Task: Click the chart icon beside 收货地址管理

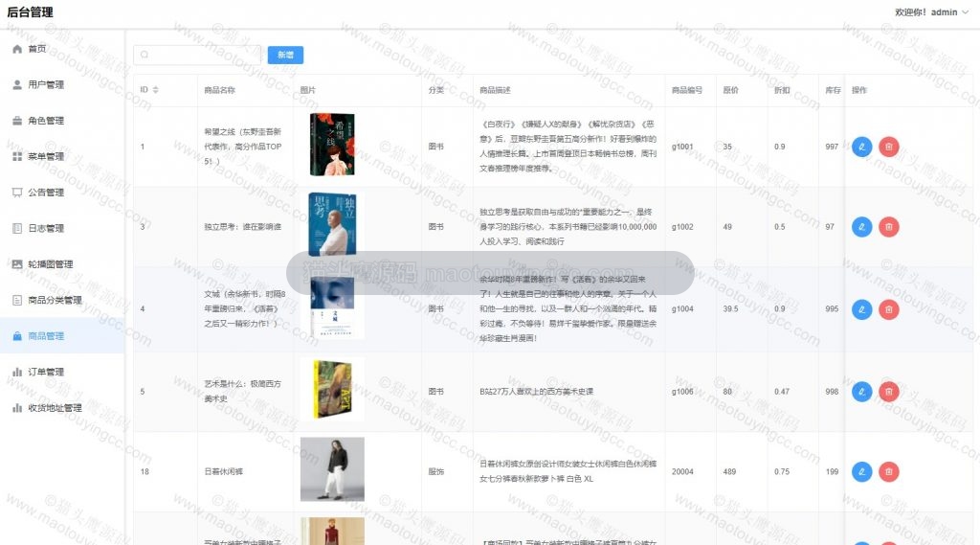Action: [x=17, y=408]
